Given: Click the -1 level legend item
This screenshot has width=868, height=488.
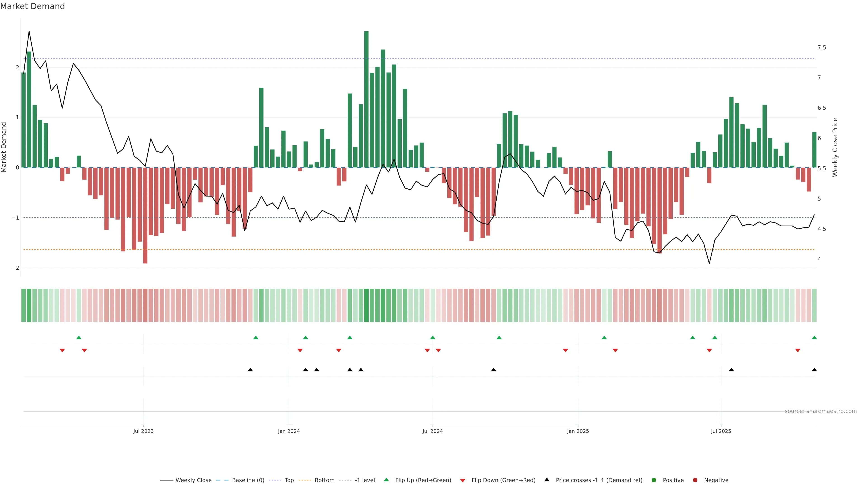Looking at the screenshot, I should [x=365, y=480].
